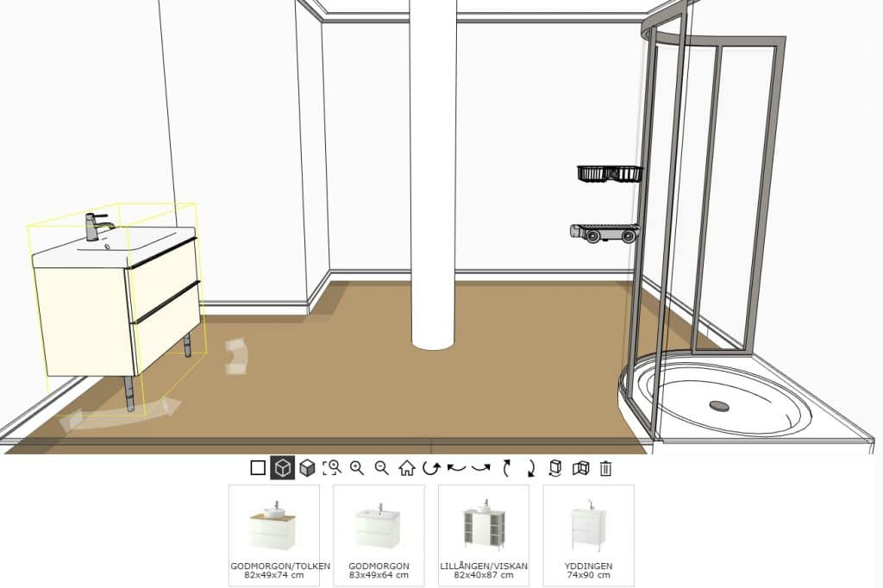This screenshot has width=883, height=588.
Task: Zoom in with the plus magnifier
Action: [x=357, y=468]
